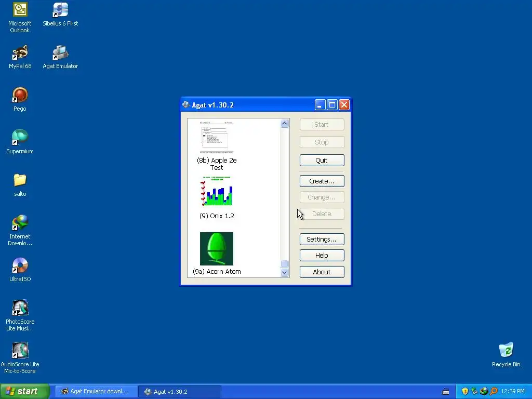Click the "(9a) Acorn Atom" label
This screenshot has width=532, height=399.
(217, 271)
